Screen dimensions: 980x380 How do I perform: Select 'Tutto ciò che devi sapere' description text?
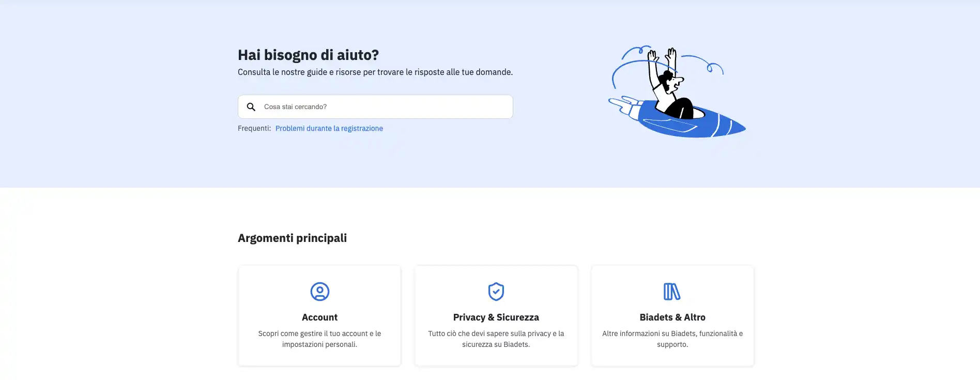pos(496,339)
